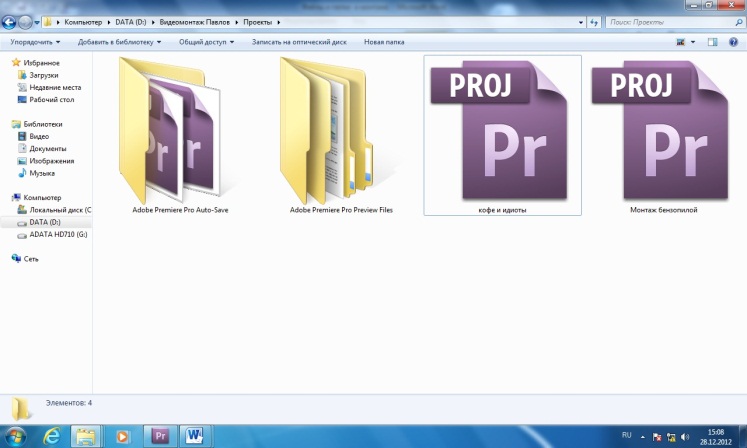The image size is (747, 448).
Task: Select Сеть in navigation pane
Action: pyautogui.click(x=30, y=259)
